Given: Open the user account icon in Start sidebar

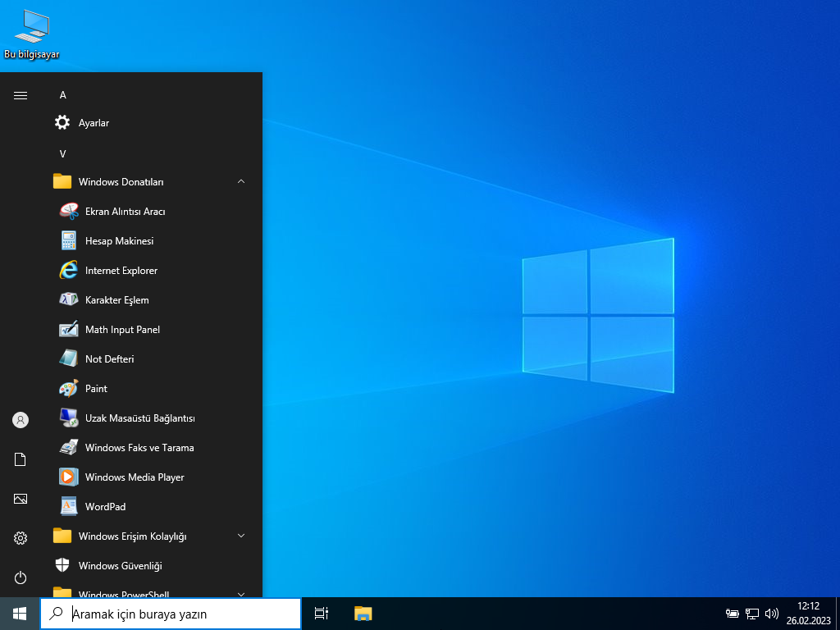Looking at the screenshot, I should pos(21,420).
